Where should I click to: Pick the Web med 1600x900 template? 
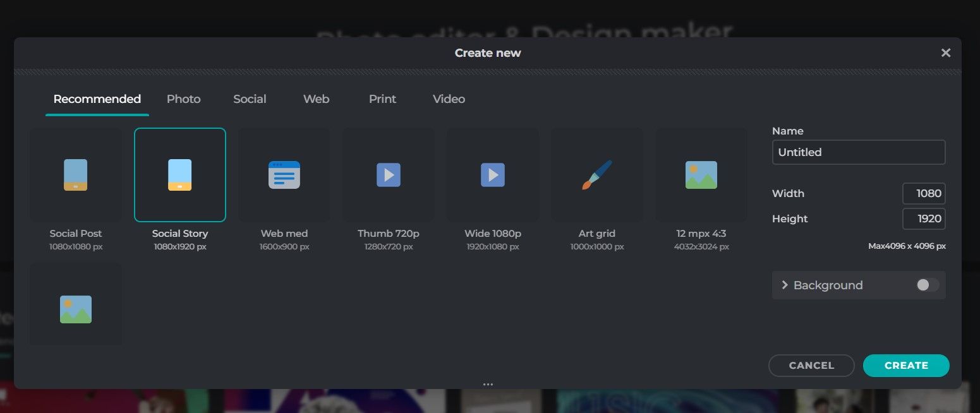pos(284,175)
